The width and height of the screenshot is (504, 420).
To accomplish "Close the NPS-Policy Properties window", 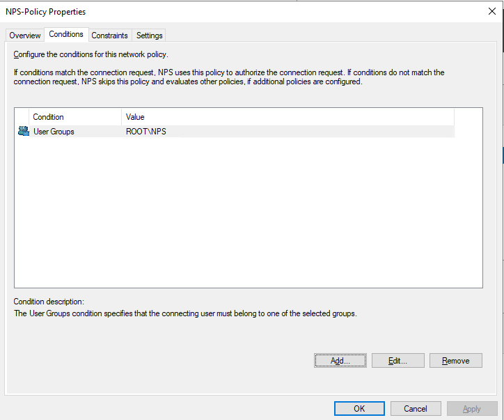I will coord(493,12).
